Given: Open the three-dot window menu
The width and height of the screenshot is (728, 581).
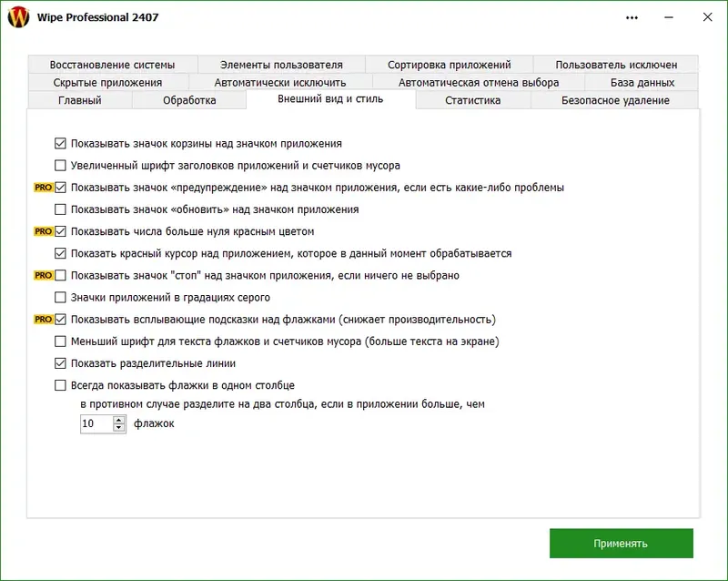Looking at the screenshot, I should (632, 16).
